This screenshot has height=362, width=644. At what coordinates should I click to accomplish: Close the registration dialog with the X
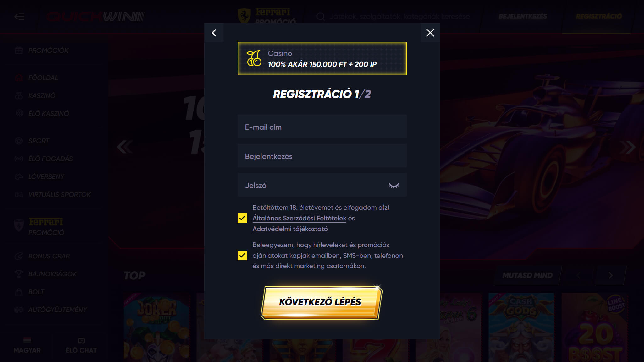coord(430,33)
